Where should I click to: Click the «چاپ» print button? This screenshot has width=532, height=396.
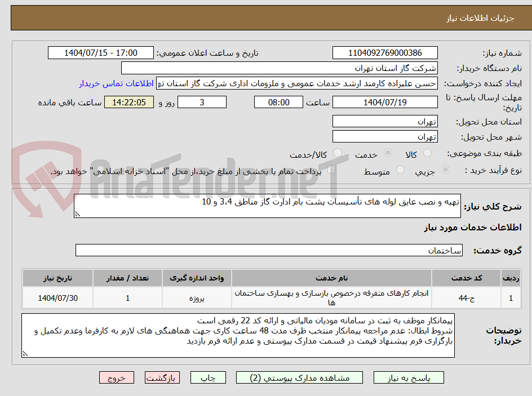208,377
